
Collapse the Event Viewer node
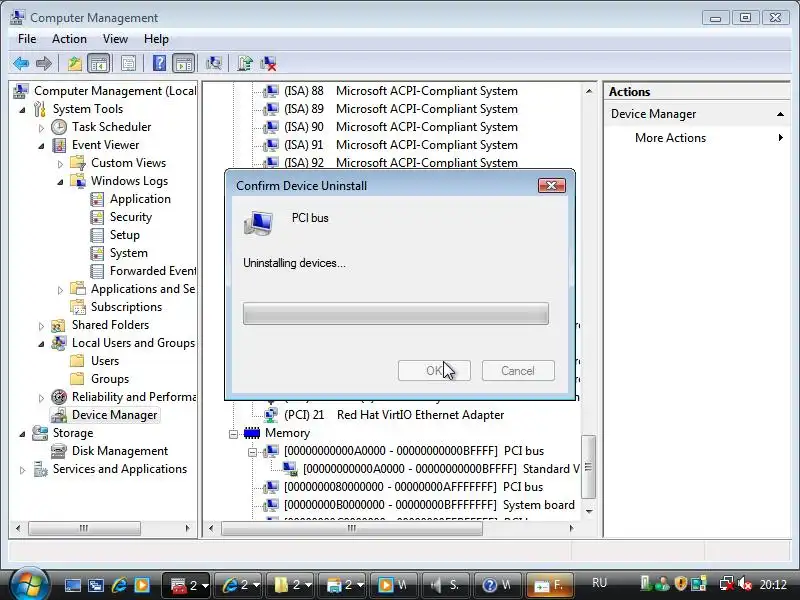41,146
